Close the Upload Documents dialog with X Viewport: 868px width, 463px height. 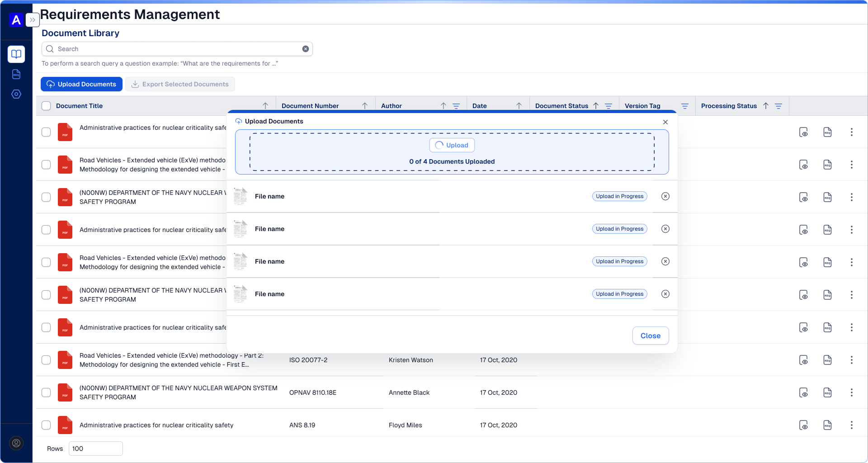[665, 122]
